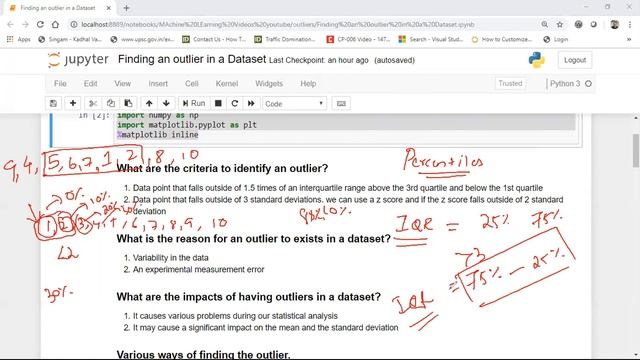Open the How to Customize bookmark

coord(502,39)
